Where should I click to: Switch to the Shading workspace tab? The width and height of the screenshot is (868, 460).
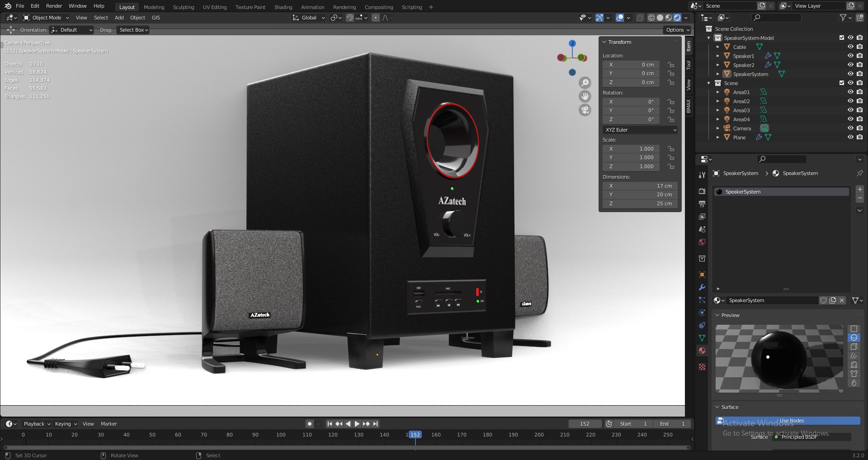(283, 7)
